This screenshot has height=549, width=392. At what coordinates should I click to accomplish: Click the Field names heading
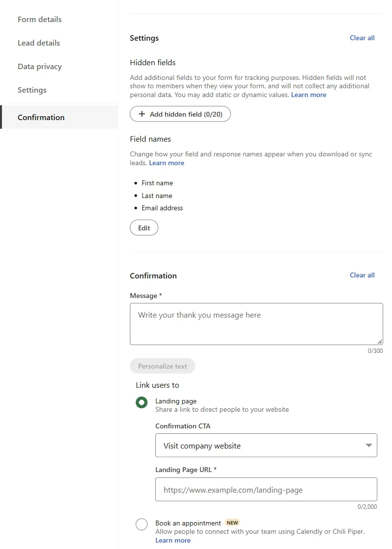point(150,139)
